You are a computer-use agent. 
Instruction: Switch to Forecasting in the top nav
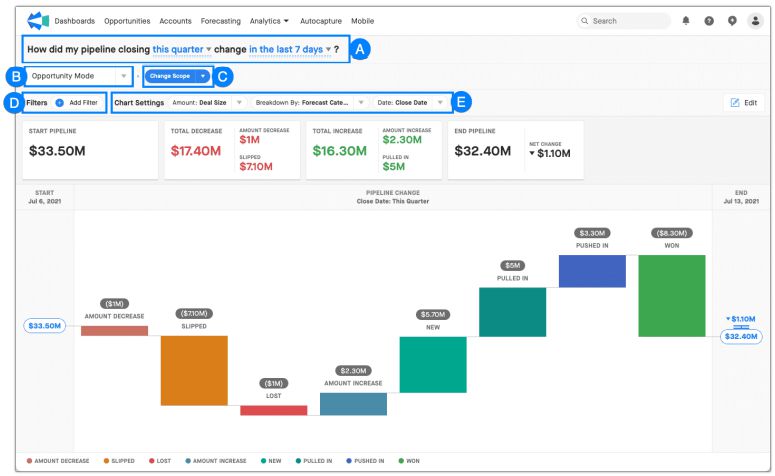click(x=220, y=21)
